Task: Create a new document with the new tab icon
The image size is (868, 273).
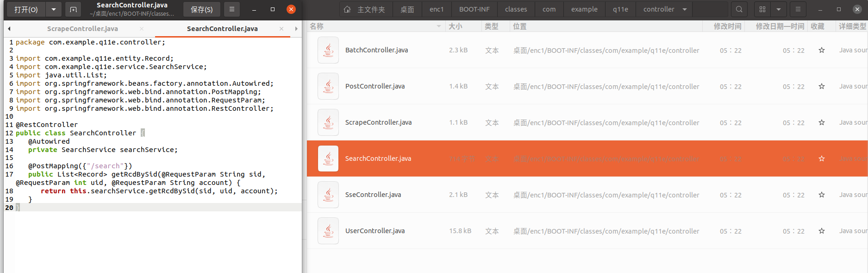Action: tap(73, 9)
